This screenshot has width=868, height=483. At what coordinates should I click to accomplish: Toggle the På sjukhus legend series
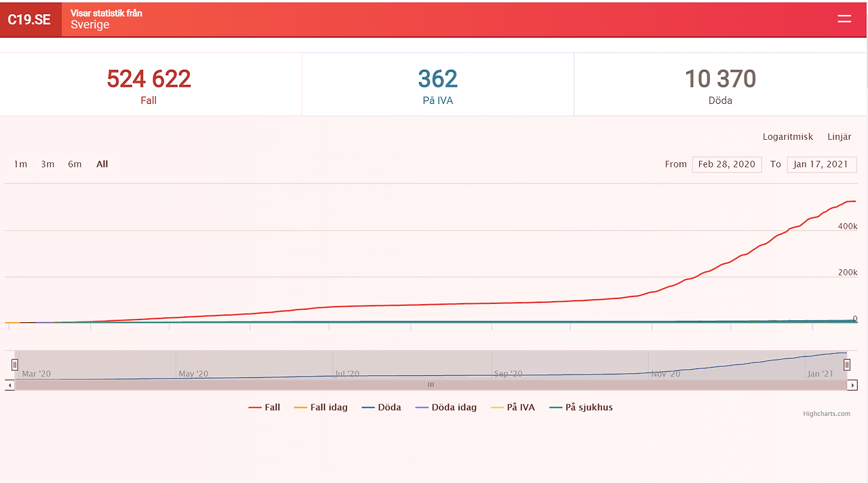tap(581, 407)
